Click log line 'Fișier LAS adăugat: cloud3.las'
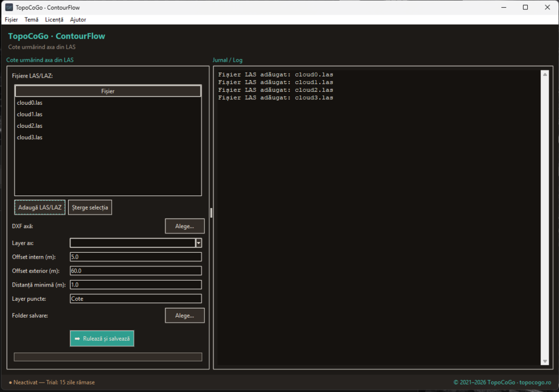Image resolution: width=559 pixels, height=392 pixels. tap(276, 98)
